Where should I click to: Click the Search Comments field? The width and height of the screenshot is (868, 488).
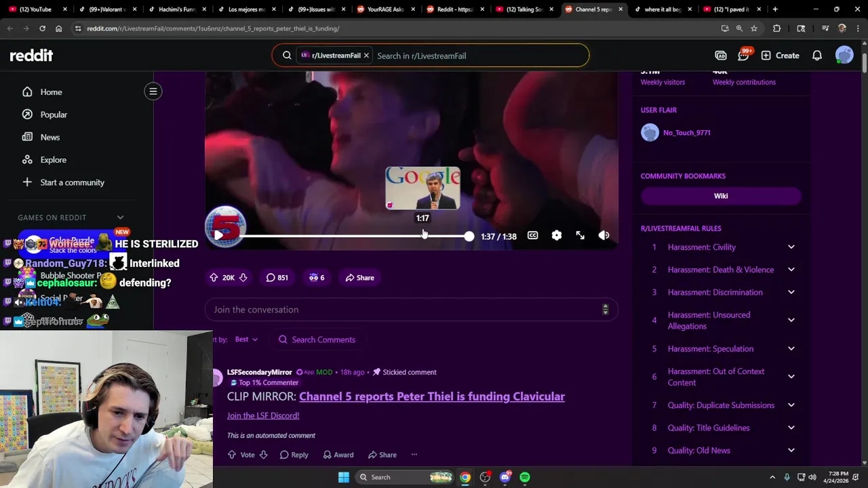317,340
